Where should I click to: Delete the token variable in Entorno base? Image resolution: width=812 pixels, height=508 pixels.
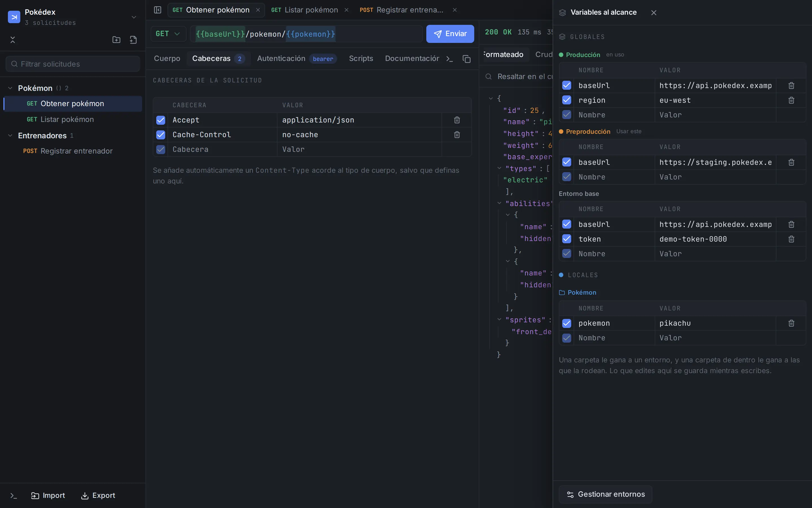tap(791, 239)
